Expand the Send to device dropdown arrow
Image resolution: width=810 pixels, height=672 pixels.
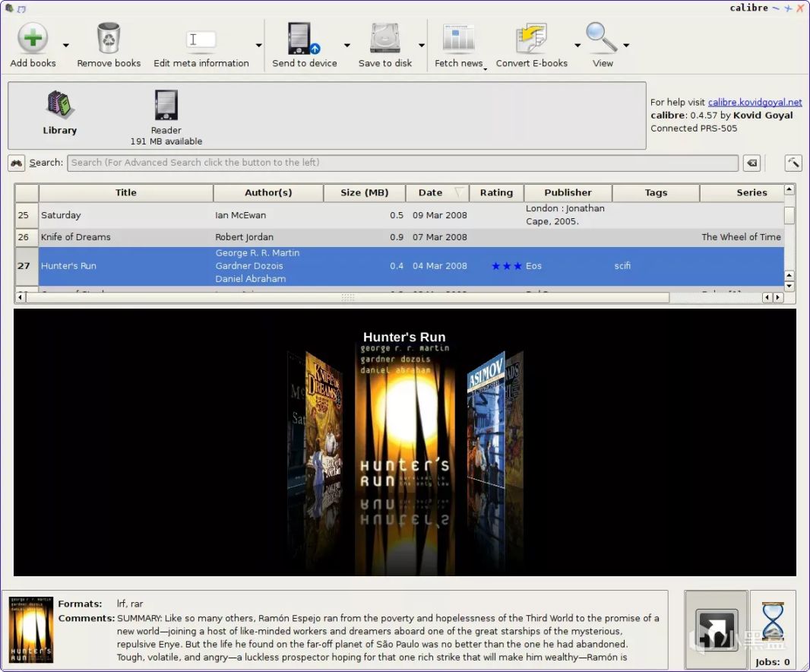point(347,46)
